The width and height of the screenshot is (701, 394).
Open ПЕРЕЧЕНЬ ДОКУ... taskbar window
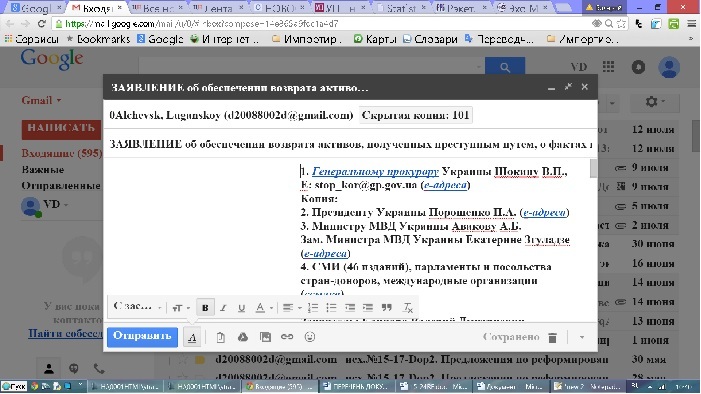[x=357, y=386]
